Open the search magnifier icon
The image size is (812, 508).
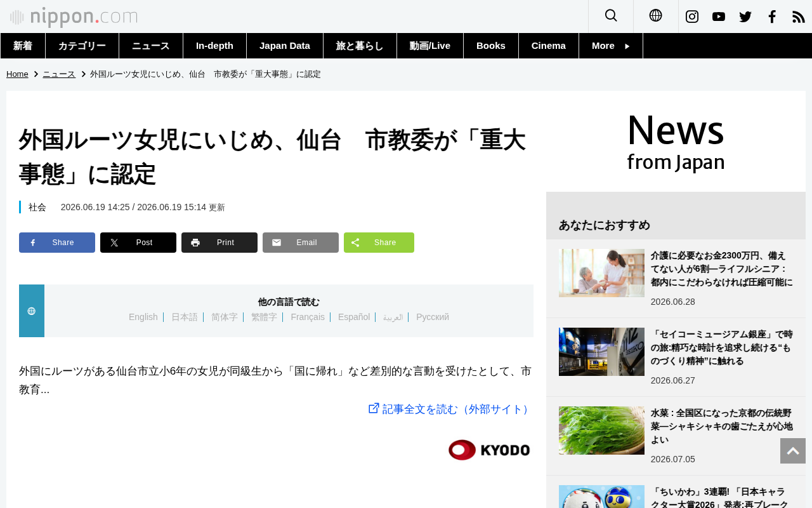[x=611, y=16]
